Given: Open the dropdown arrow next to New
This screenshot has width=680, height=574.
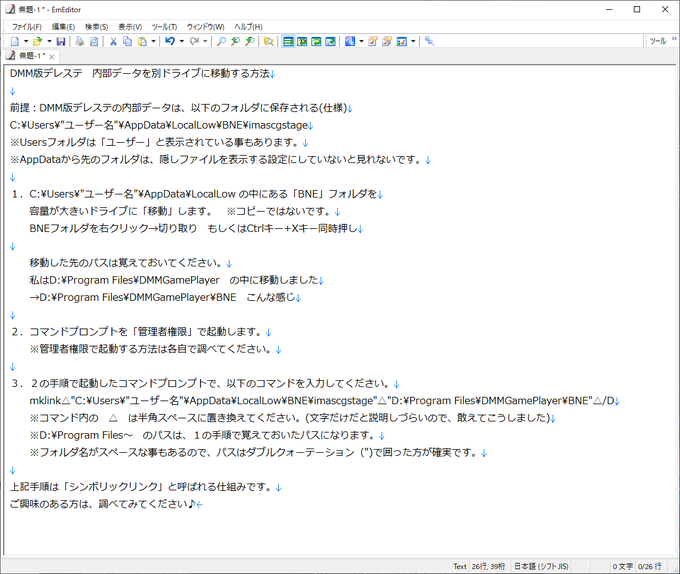Looking at the screenshot, I should 26,41.
